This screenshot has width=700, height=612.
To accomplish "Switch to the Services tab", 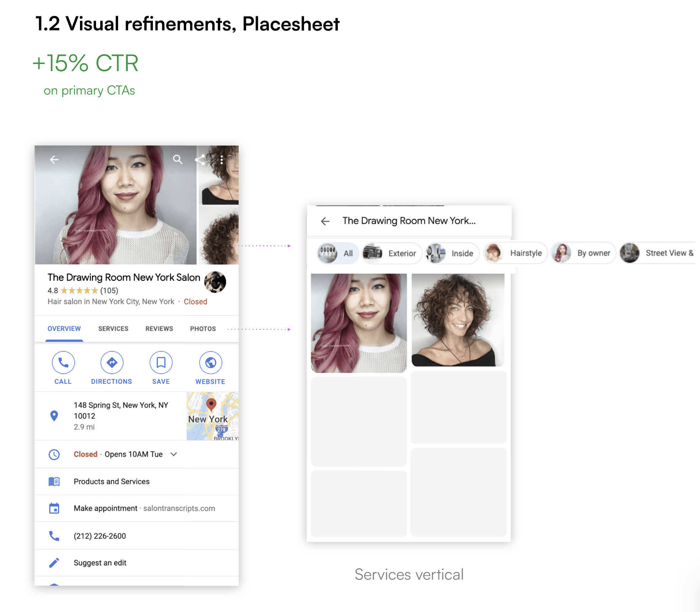I will pos(113,329).
